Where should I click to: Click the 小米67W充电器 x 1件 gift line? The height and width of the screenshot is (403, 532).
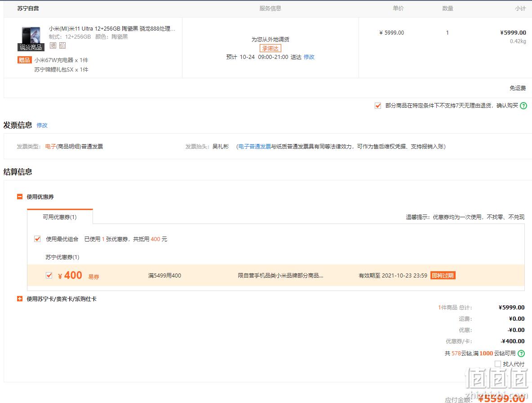(62, 60)
